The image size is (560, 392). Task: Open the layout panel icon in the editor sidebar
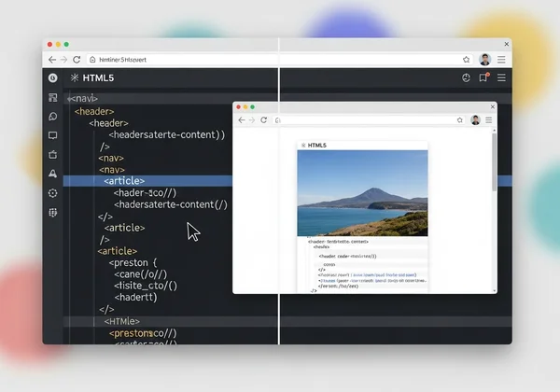[53, 97]
